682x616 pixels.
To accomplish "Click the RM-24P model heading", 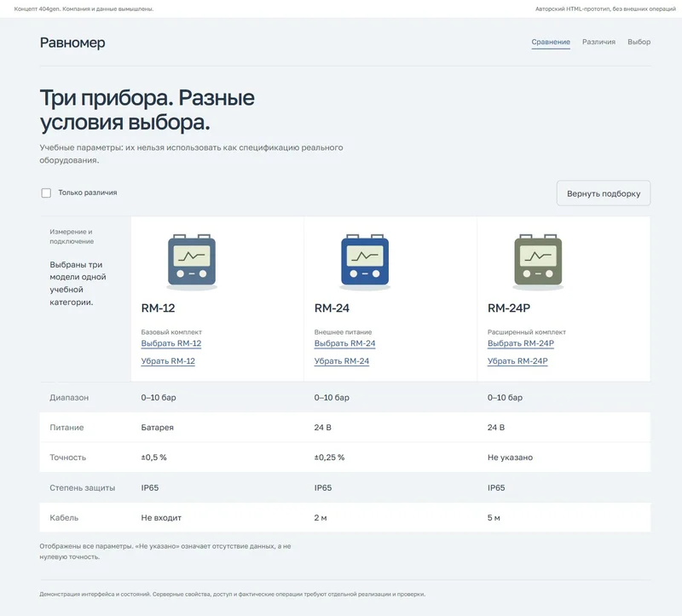I will tap(508, 308).
